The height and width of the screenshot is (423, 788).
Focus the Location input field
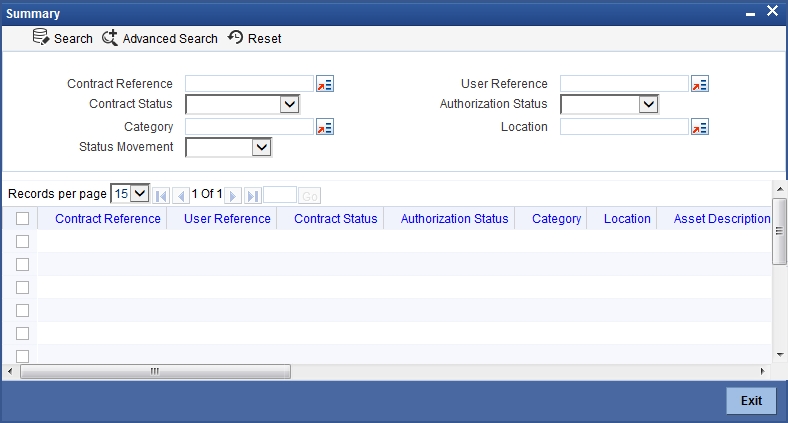coord(624,127)
